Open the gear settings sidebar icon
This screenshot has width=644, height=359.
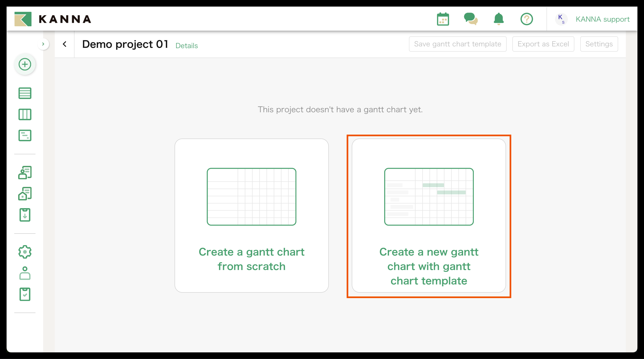25,252
